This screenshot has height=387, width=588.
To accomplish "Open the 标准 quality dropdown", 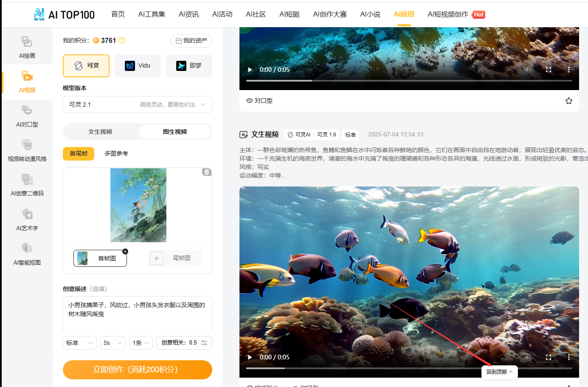I will click(x=80, y=343).
